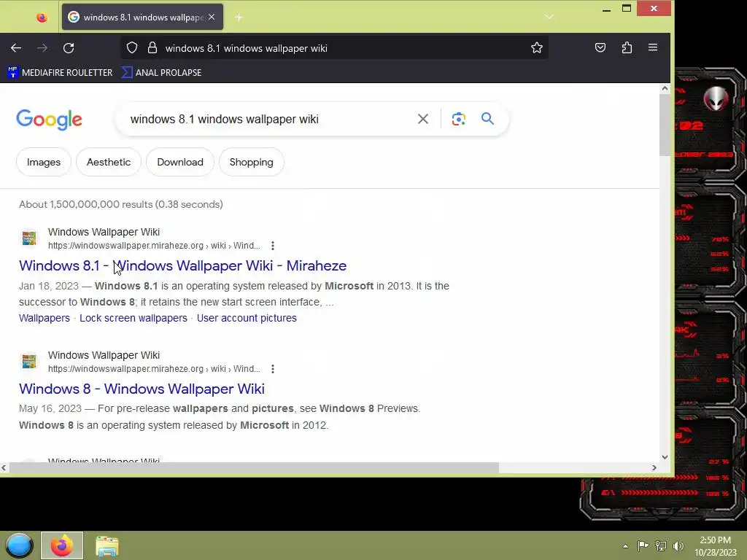The width and height of the screenshot is (747, 560).
Task: Open the Pocket save icon
Action: 600,47
